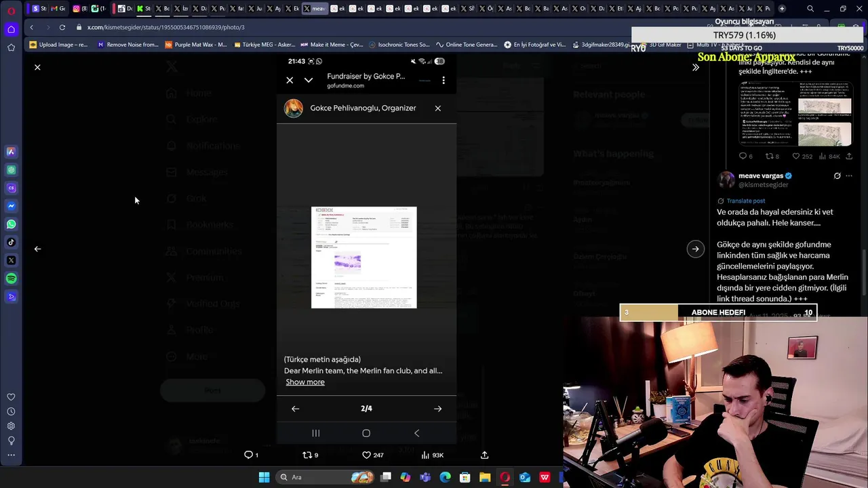The image size is (868, 488).
Task: Open the Opera workspace icon below the logo
Action: point(11,29)
